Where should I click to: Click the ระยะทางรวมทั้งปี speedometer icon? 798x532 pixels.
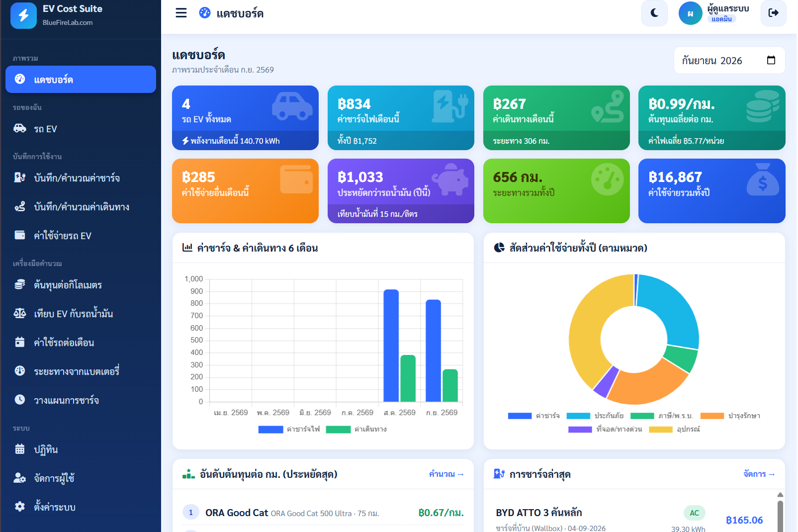(608, 179)
